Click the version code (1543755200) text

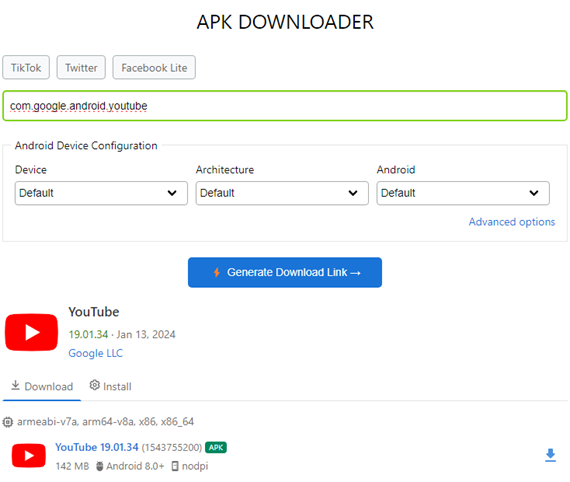click(x=172, y=447)
